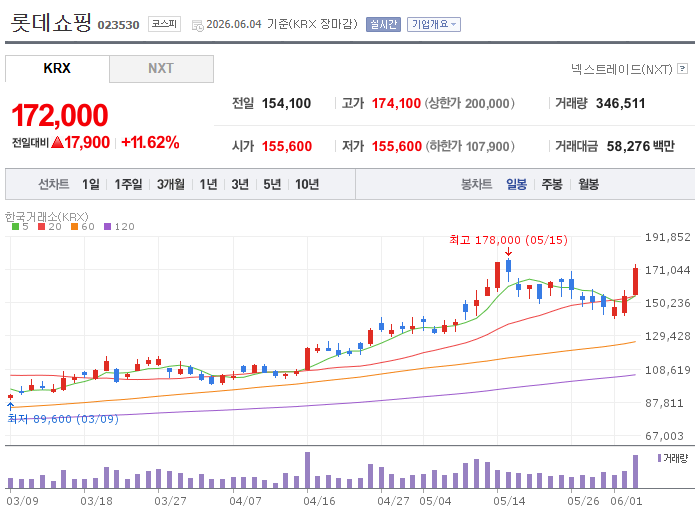Click the 최고 178,000 (05/15) chart marker
The height and width of the screenshot is (512, 695).
508,240
